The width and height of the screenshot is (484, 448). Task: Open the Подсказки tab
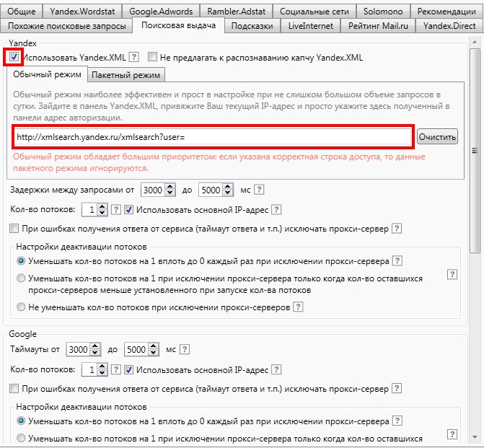pos(252,26)
